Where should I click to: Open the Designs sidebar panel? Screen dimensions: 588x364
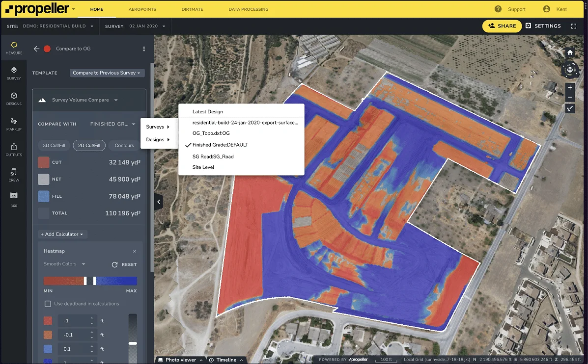14,98
